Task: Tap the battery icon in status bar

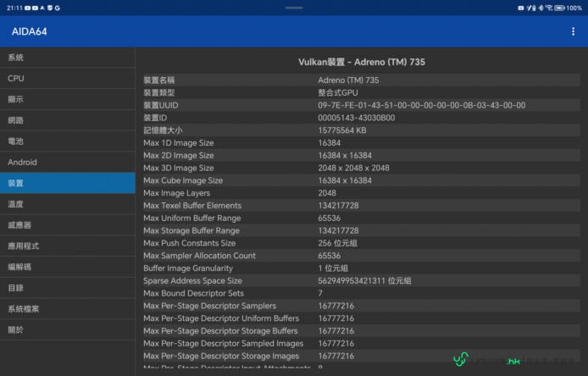Action: 560,8
